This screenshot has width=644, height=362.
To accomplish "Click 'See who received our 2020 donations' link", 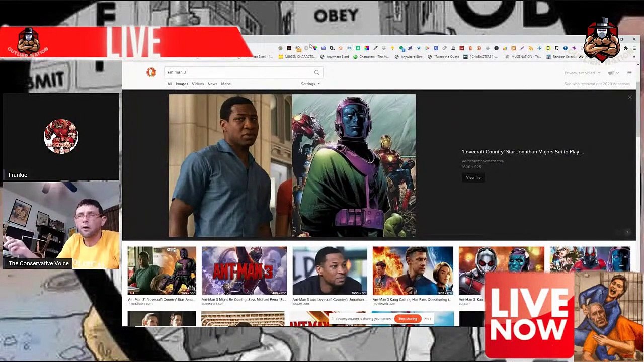I will coord(597,84).
